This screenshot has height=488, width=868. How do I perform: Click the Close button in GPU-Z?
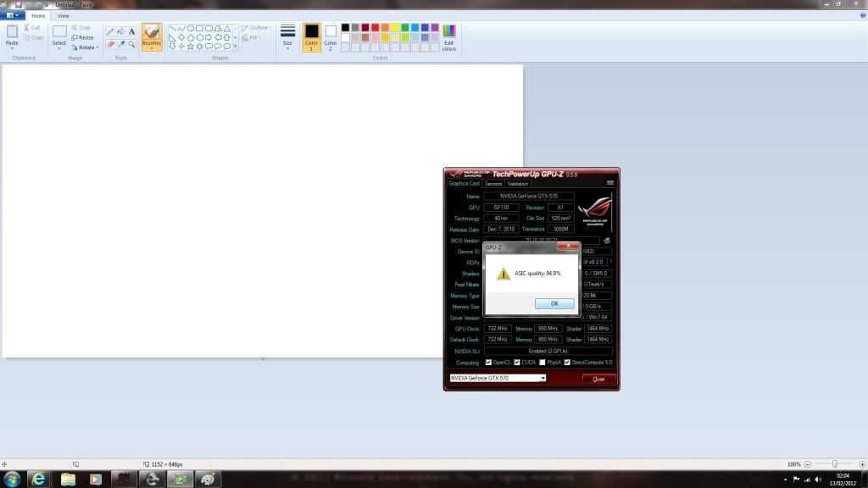click(598, 379)
